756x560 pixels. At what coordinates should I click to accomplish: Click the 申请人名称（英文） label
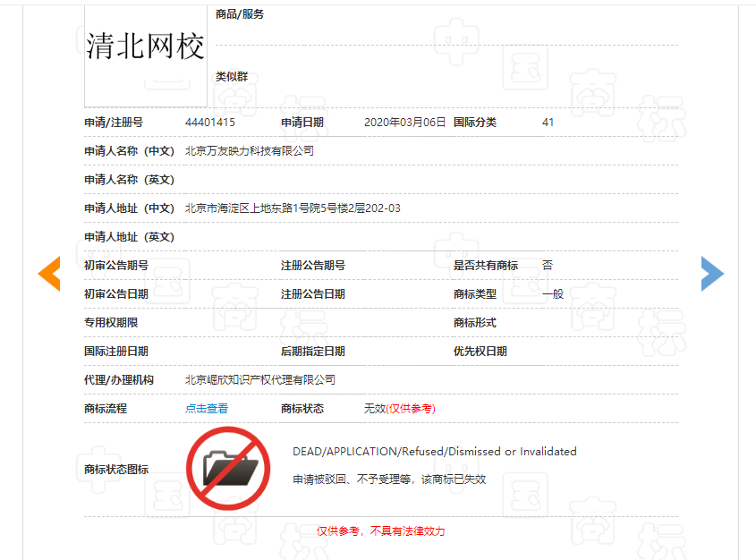[x=129, y=180]
